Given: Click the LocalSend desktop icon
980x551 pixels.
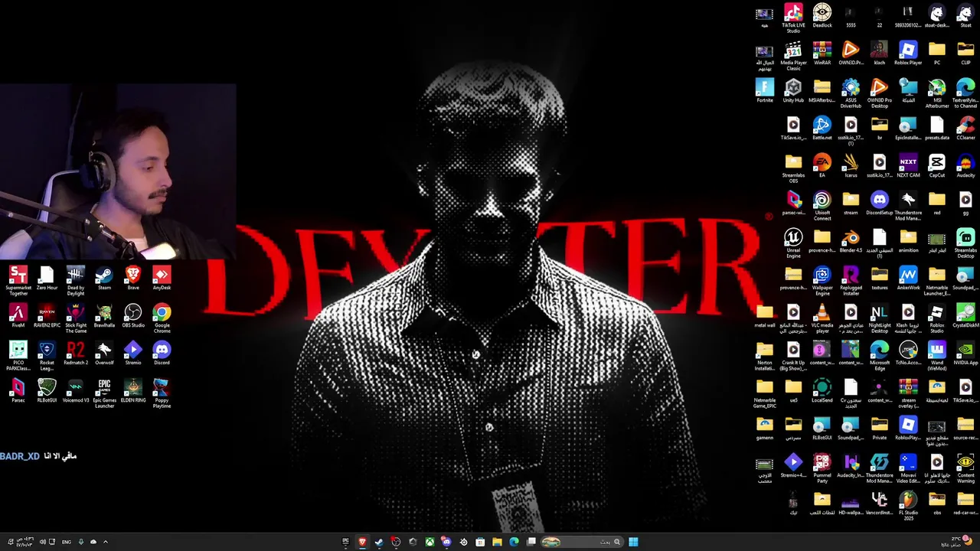Looking at the screenshot, I should pos(822,391).
